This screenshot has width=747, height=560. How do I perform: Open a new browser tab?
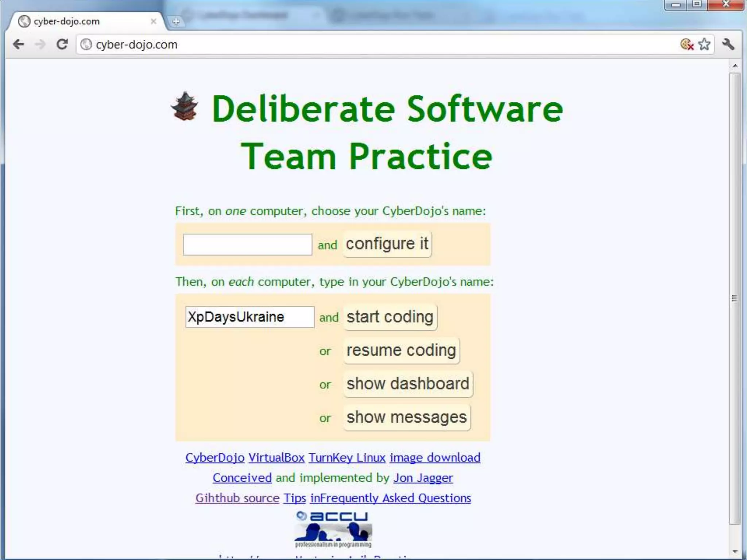[176, 22]
